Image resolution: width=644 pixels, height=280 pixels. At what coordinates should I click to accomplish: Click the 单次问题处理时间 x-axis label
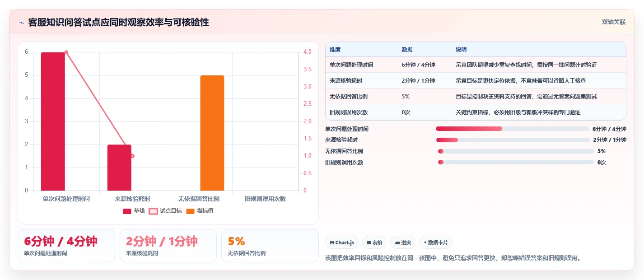click(66, 199)
